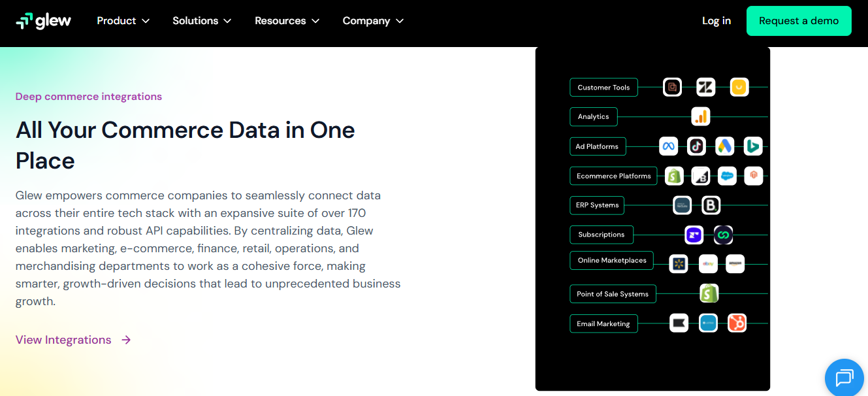The image size is (868, 396).
Task: Click the Online Marketplaces category label
Action: click(x=611, y=260)
